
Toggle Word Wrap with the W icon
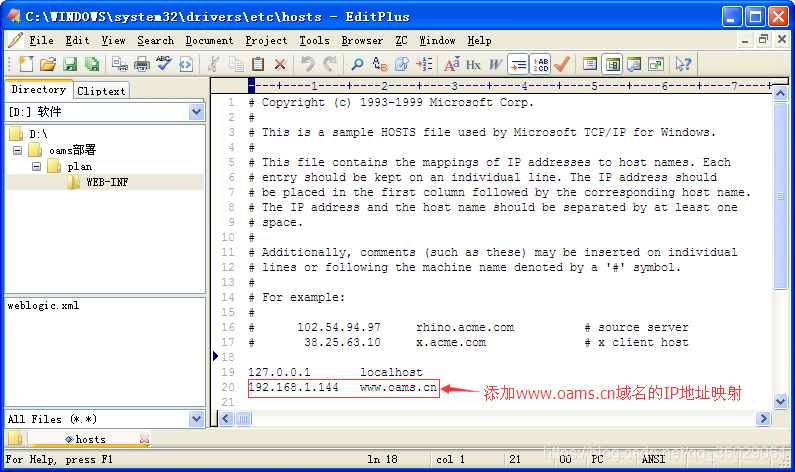(x=495, y=64)
